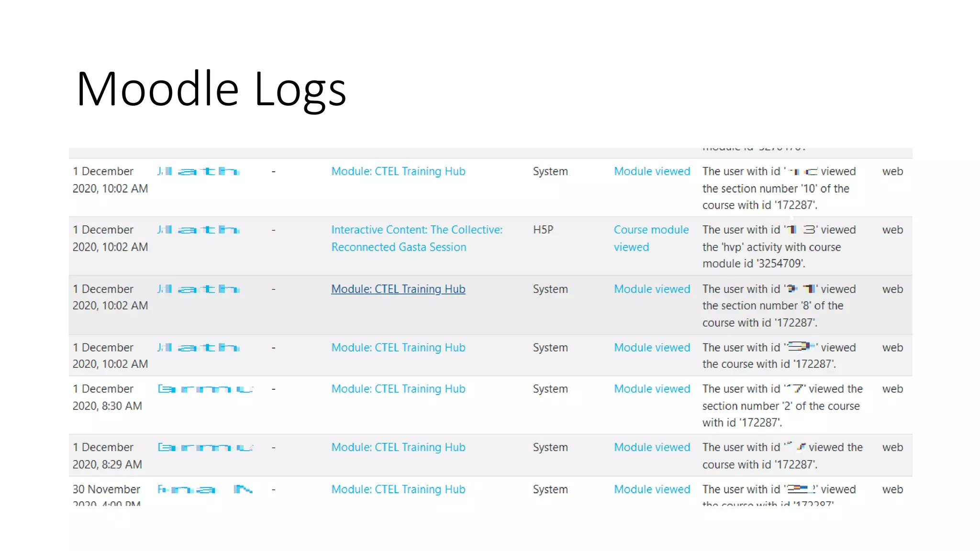Select System cell in the 8:30 AM row

coord(550,389)
